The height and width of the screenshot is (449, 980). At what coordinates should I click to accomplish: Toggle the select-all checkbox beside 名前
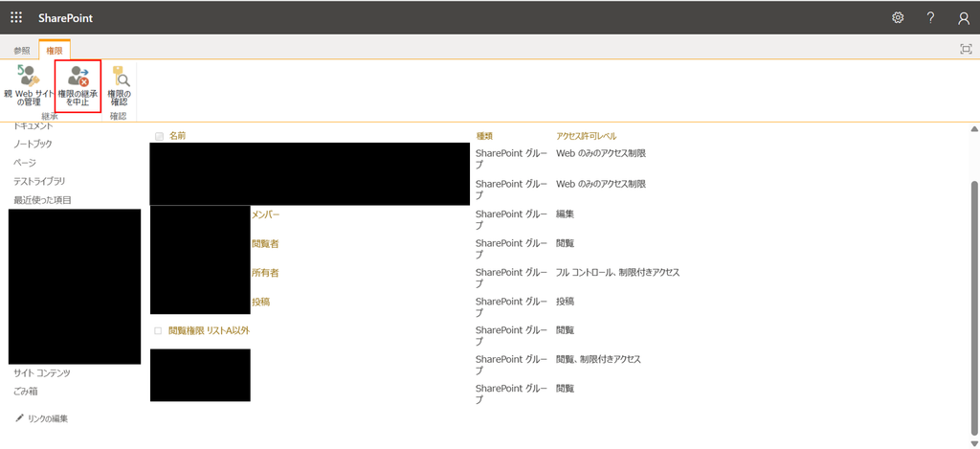click(159, 136)
